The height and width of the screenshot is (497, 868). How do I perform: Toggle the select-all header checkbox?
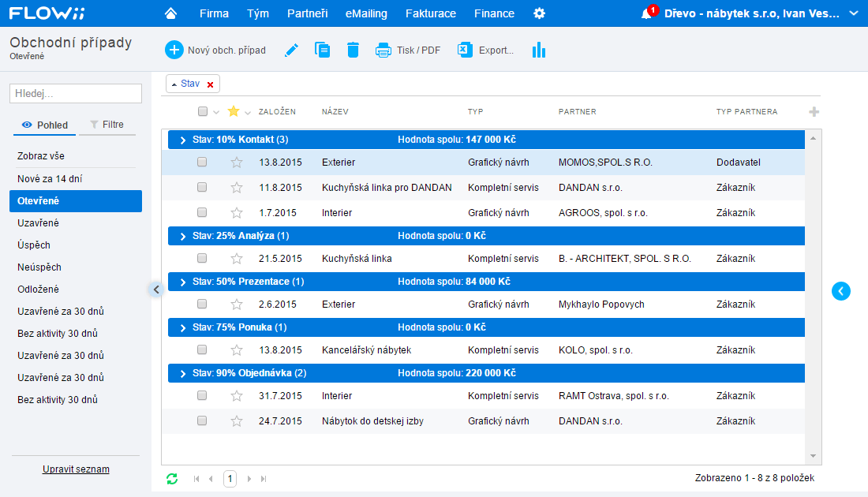pos(203,112)
